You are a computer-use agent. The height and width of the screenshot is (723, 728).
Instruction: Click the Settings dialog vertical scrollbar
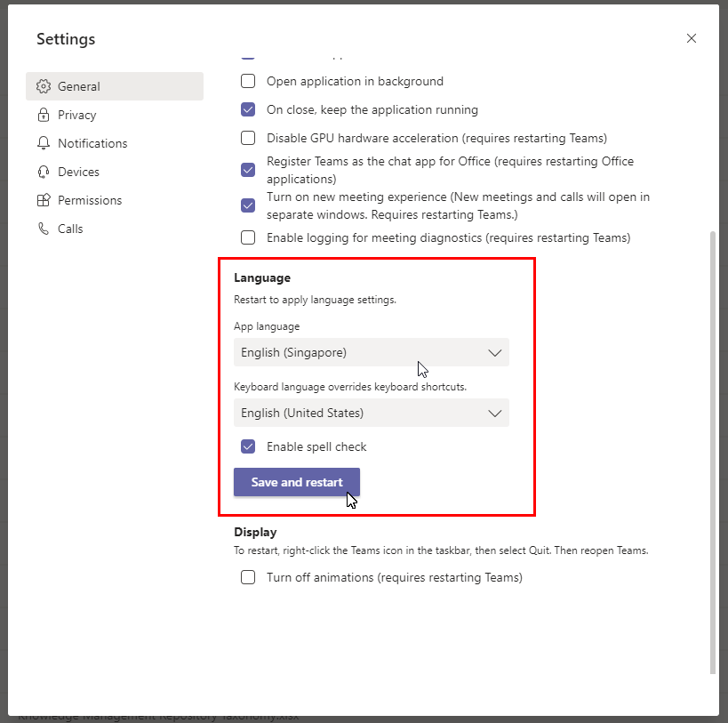coord(713,453)
